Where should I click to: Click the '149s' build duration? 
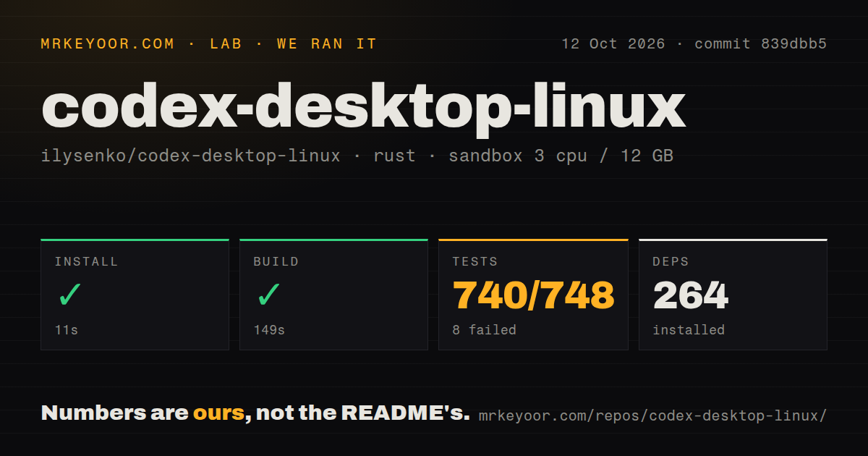pos(269,330)
